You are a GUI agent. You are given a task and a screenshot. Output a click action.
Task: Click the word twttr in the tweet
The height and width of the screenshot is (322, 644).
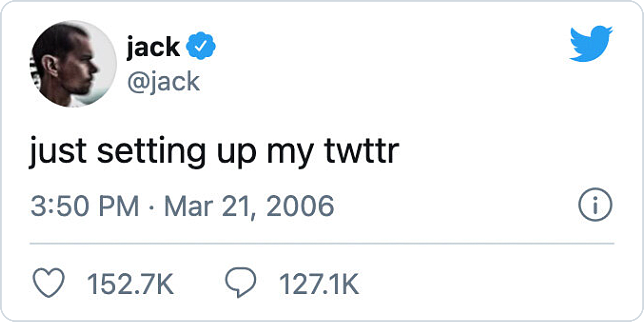coord(362,151)
